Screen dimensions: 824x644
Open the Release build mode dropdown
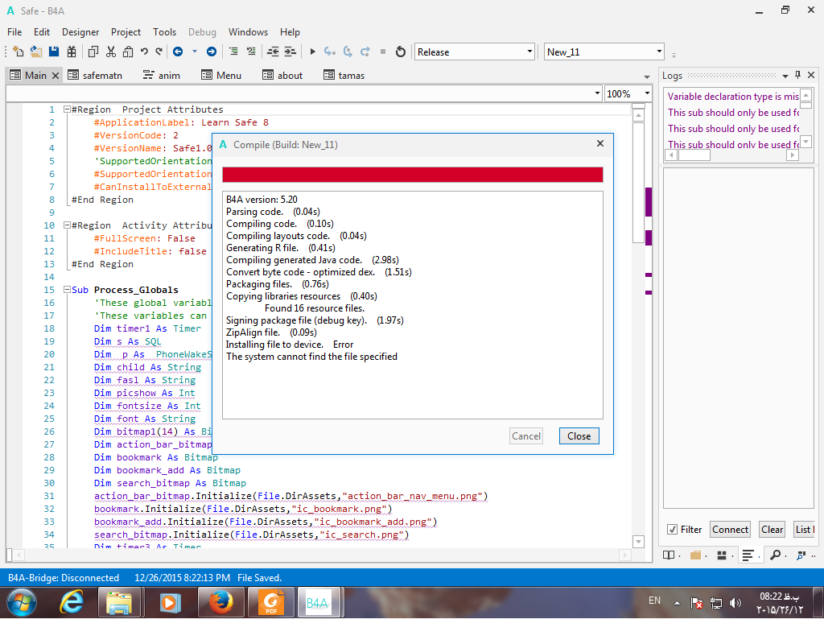529,52
